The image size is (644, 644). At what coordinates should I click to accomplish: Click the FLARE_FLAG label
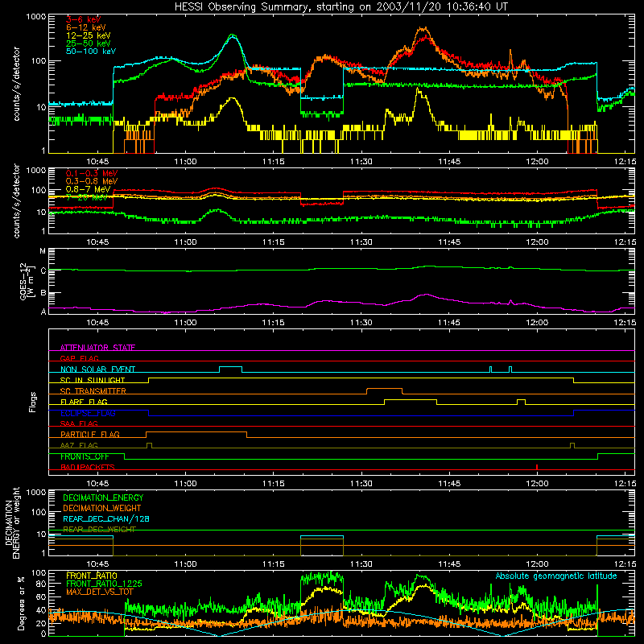pos(84,402)
